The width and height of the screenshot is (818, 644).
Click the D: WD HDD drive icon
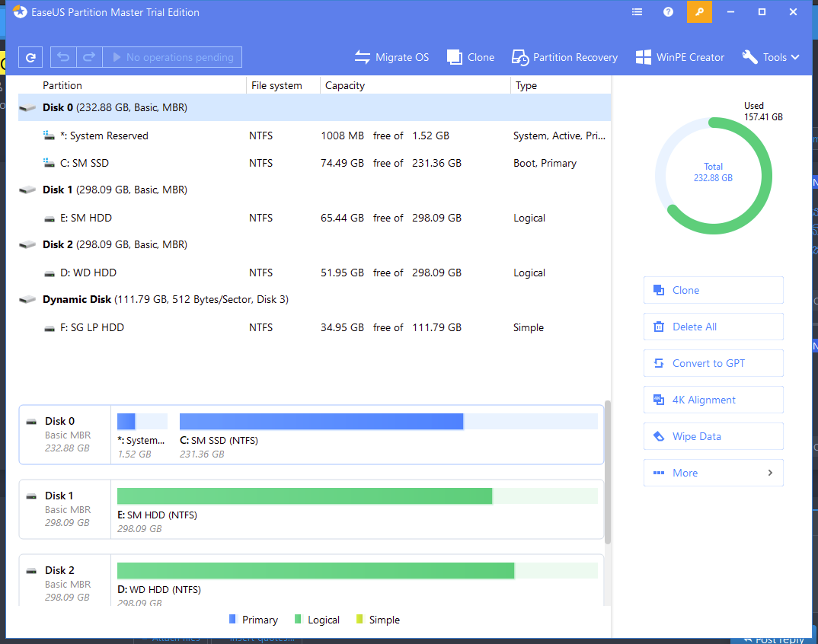point(50,274)
